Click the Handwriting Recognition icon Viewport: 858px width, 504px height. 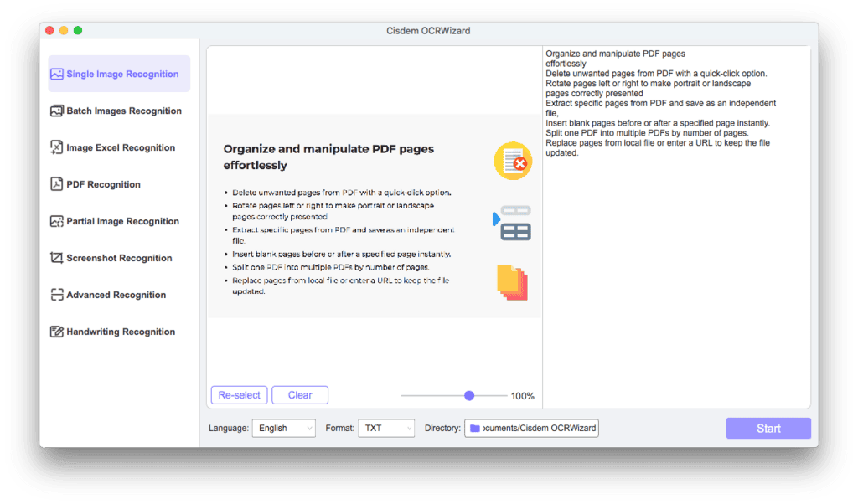56,332
